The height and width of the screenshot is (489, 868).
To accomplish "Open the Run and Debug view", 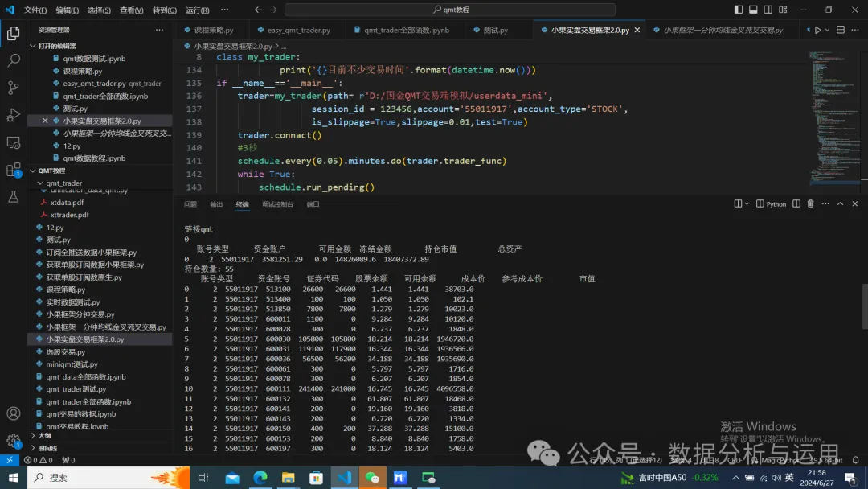I will click(x=14, y=115).
